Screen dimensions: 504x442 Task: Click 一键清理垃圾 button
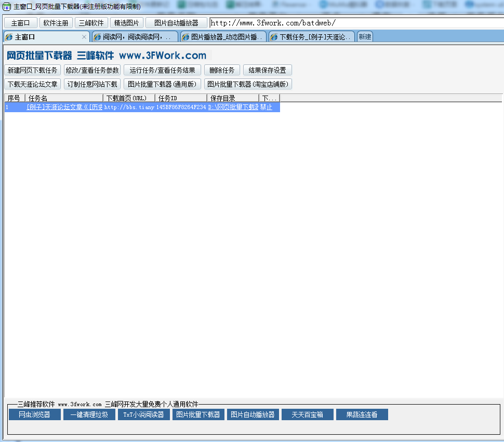click(89, 414)
